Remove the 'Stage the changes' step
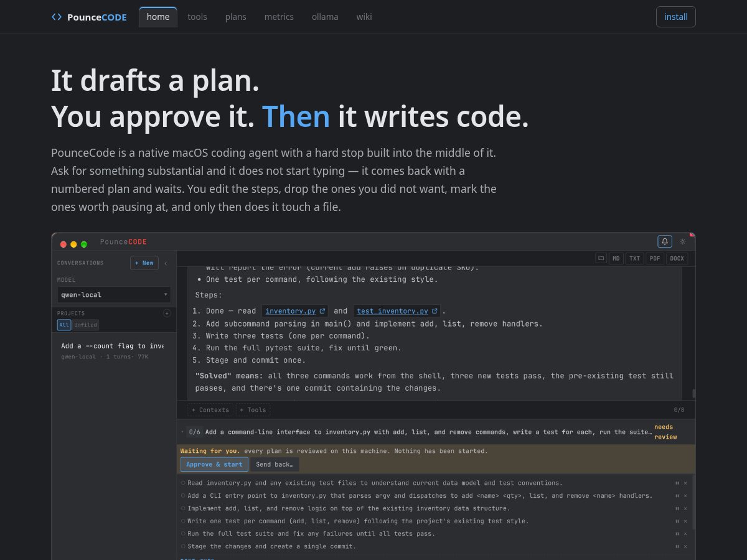Image resolution: width=747 pixels, height=560 pixels. click(685, 546)
